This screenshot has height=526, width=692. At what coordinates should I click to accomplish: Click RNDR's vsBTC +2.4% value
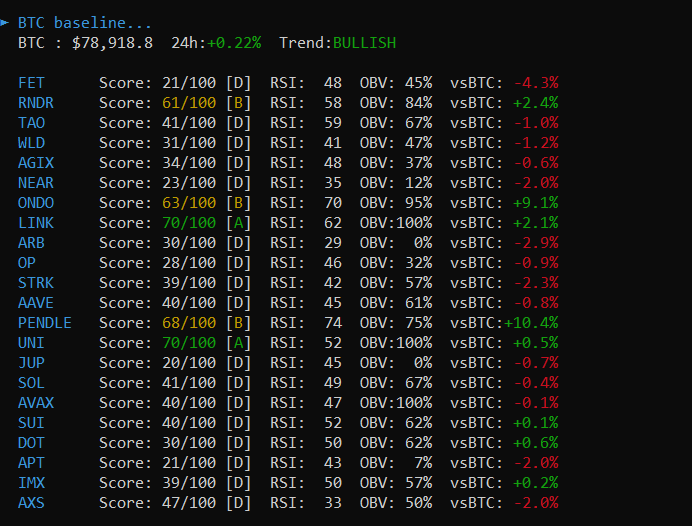tap(536, 103)
